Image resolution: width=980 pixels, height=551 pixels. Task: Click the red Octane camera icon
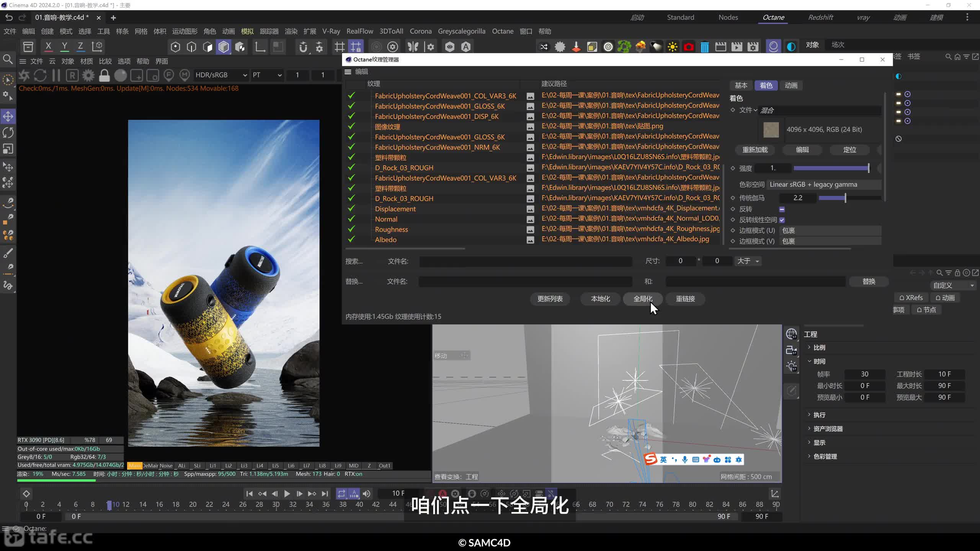pos(688,47)
